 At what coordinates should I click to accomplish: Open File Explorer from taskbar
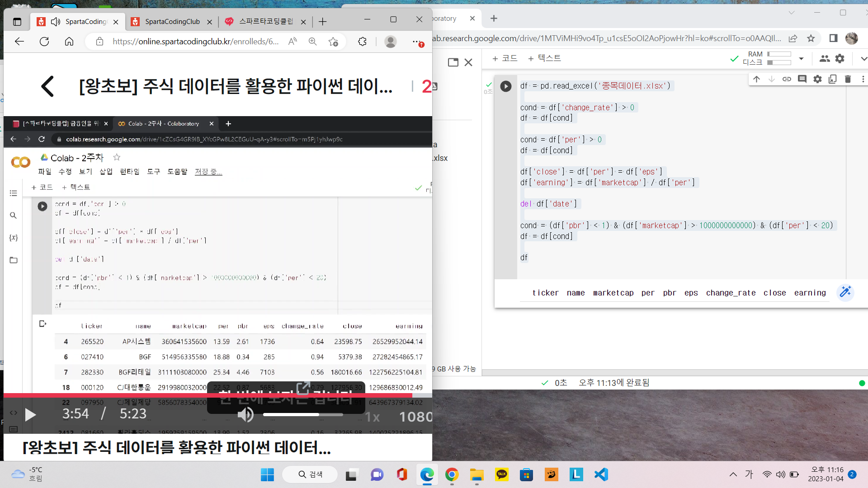point(476,474)
